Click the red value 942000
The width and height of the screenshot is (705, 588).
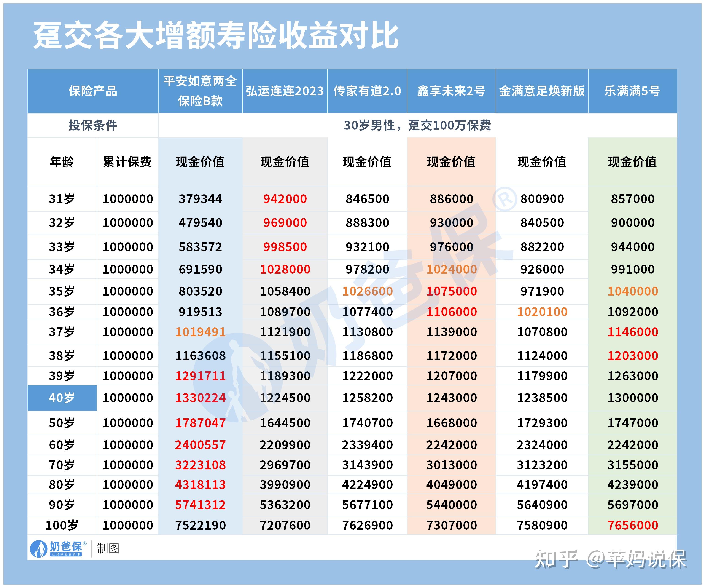[x=285, y=199]
